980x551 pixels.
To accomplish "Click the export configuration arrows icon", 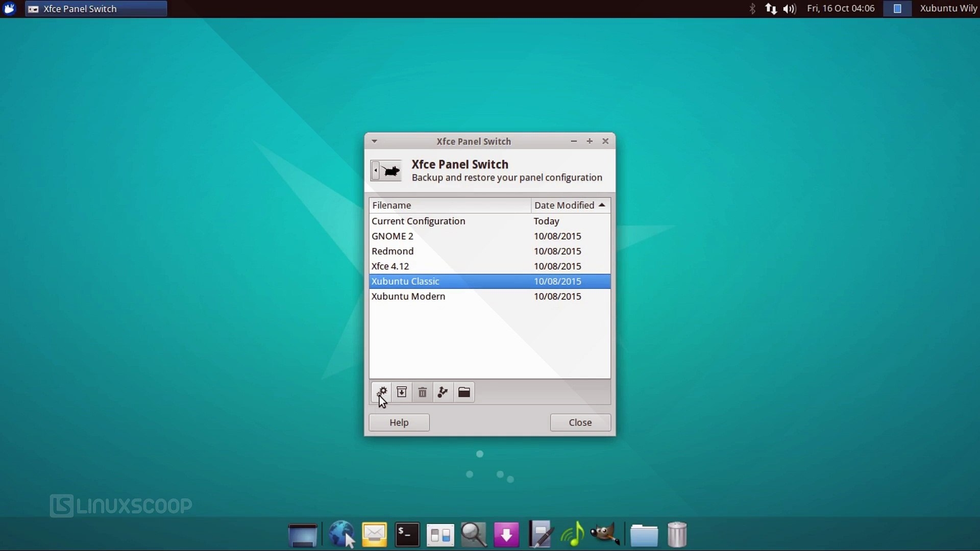I will (443, 392).
